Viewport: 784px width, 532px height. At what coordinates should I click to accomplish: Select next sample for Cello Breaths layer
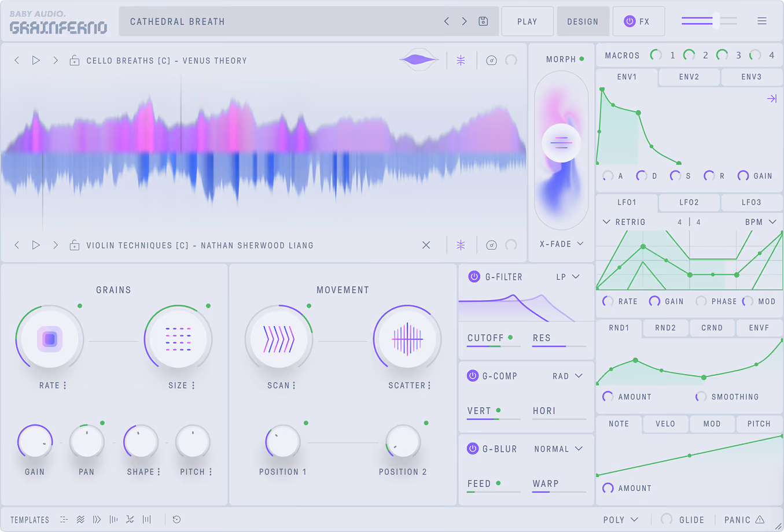click(56, 60)
